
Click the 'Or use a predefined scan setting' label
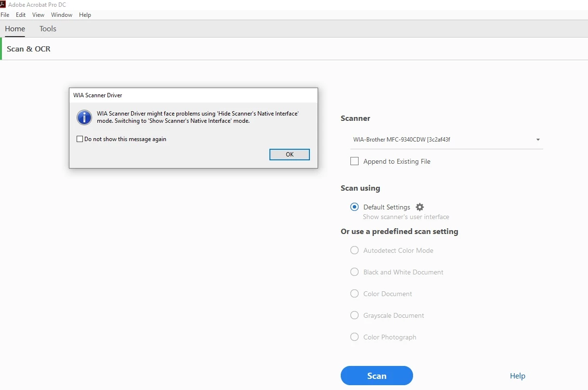pos(400,232)
